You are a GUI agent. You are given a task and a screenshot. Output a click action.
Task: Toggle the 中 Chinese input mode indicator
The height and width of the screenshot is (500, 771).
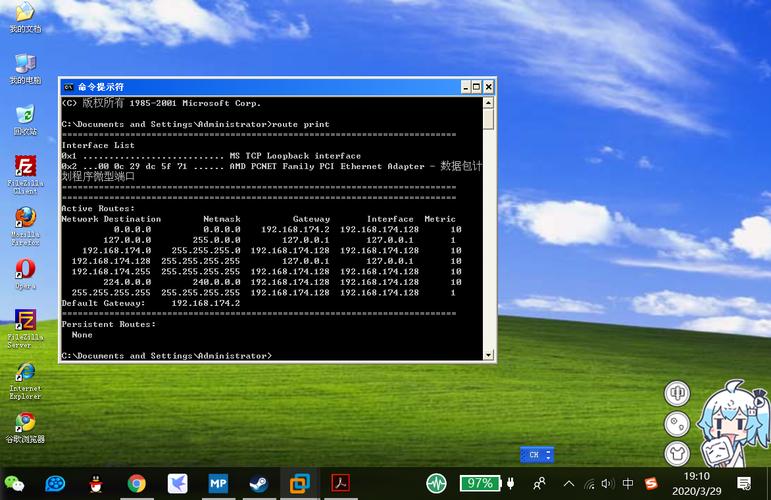coord(628,484)
